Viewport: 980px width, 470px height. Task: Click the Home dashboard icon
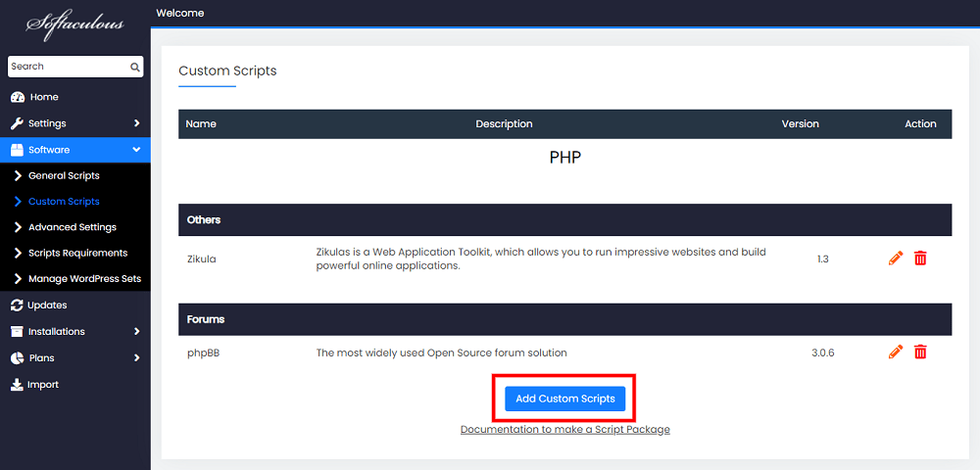(x=18, y=97)
